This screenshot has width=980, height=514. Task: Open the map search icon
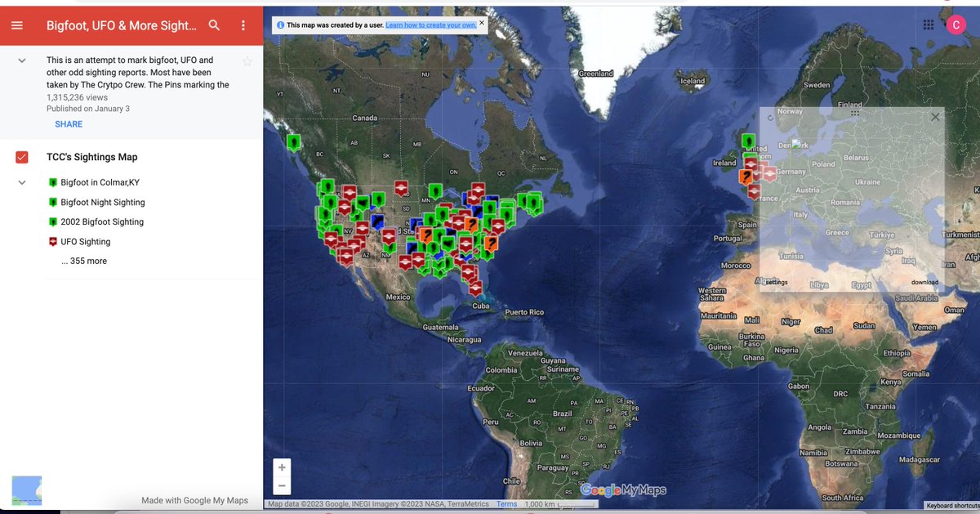point(214,25)
